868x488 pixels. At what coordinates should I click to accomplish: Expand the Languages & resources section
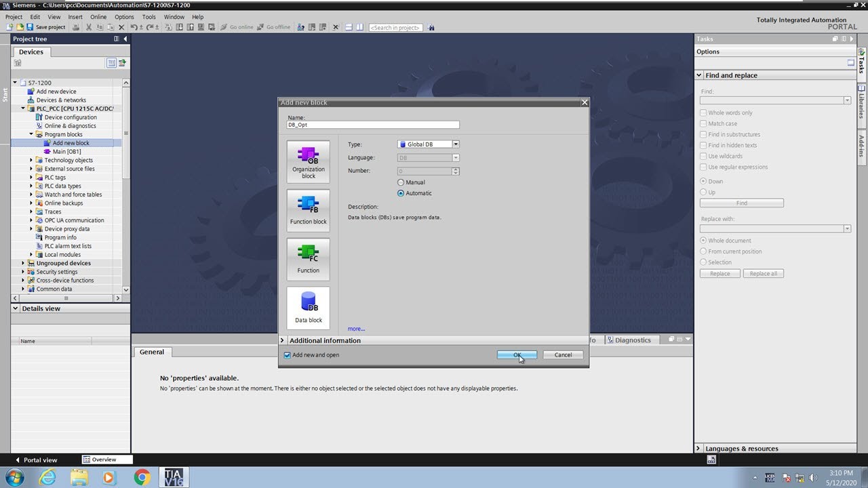(699, 449)
